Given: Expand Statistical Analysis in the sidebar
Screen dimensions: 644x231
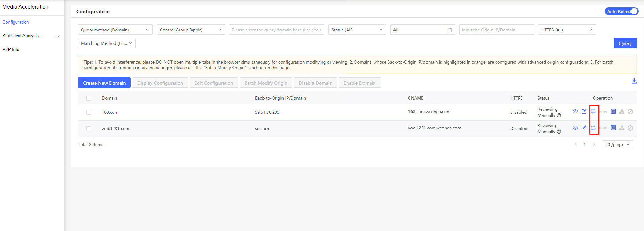Looking at the screenshot, I should pos(31,36).
